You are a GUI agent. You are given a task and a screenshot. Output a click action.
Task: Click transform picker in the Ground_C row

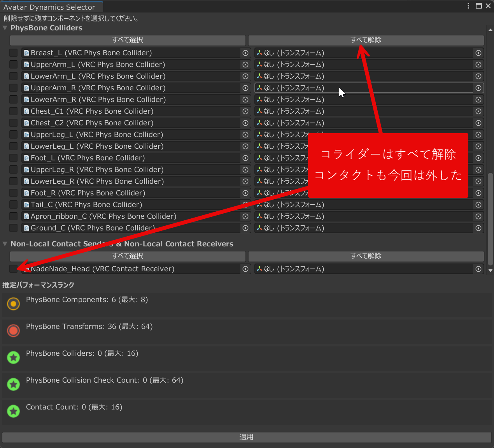click(x=478, y=228)
